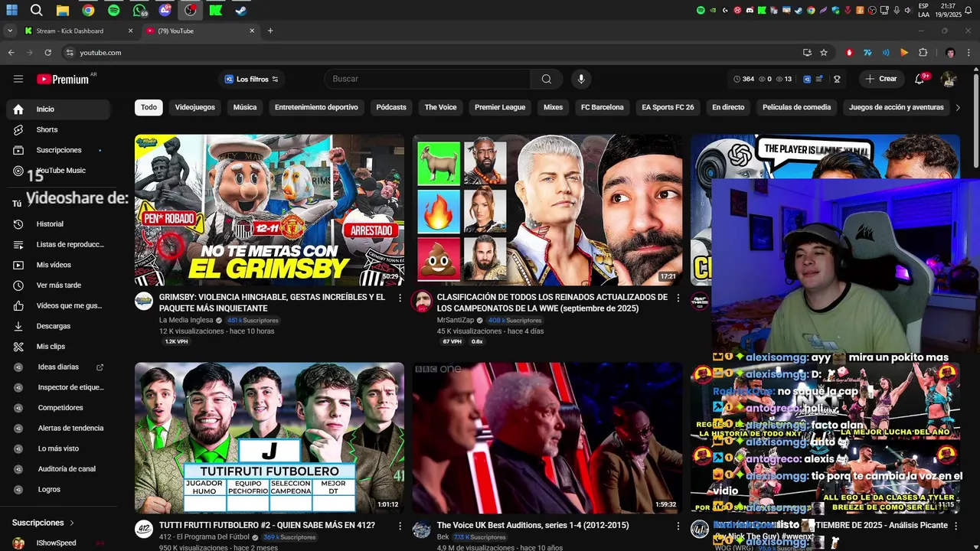This screenshot has width=980, height=551.
Task: Open the Chrome extensions puzzle icon
Action: 923,53
